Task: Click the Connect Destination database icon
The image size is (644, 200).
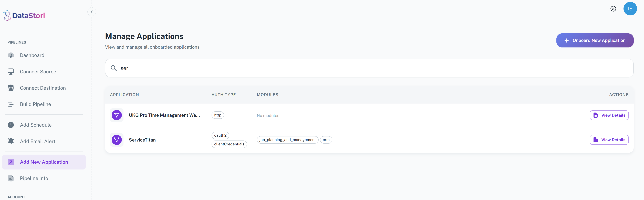Action: (x=11, y=88)
